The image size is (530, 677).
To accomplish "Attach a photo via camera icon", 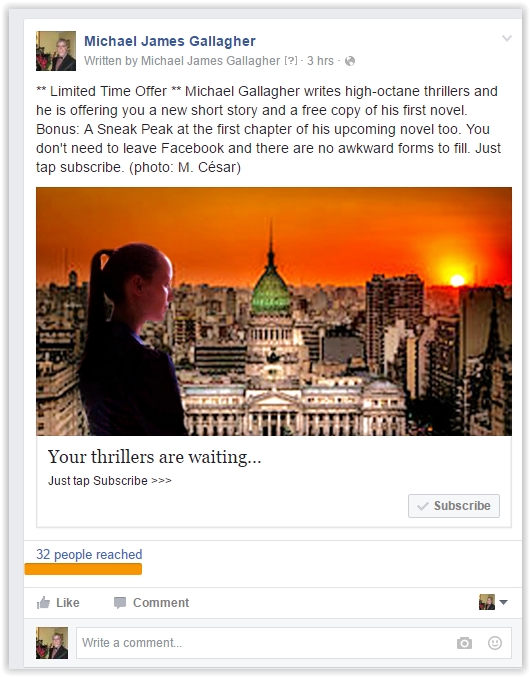I will 464,643.
